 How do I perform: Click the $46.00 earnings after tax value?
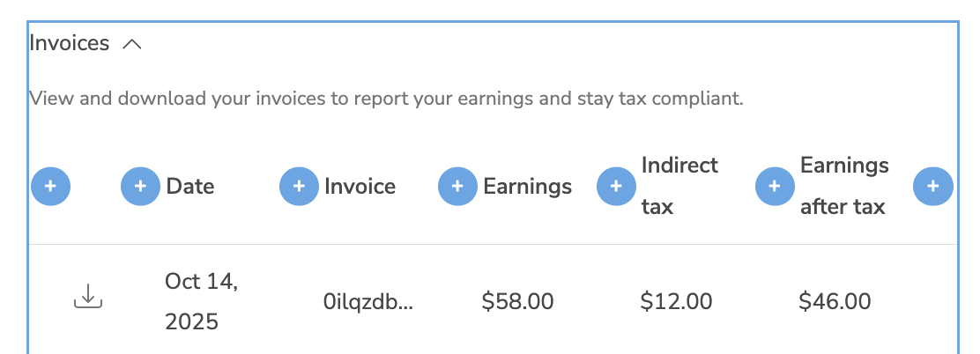point(835,302)
